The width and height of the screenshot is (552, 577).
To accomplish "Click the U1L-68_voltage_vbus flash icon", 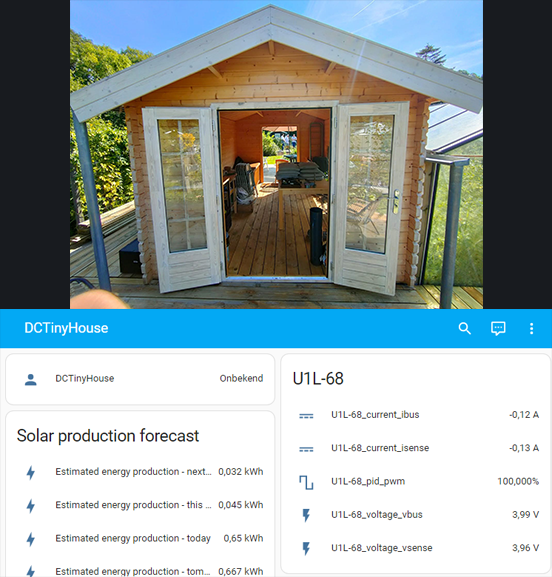I will tap(306, 515).
